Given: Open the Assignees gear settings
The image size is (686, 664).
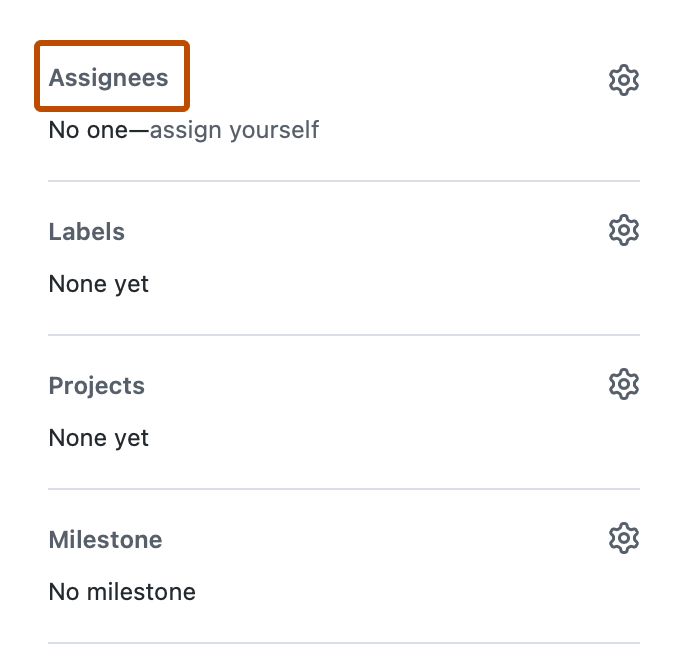Looking at the screenshot, I should (623, 79).
